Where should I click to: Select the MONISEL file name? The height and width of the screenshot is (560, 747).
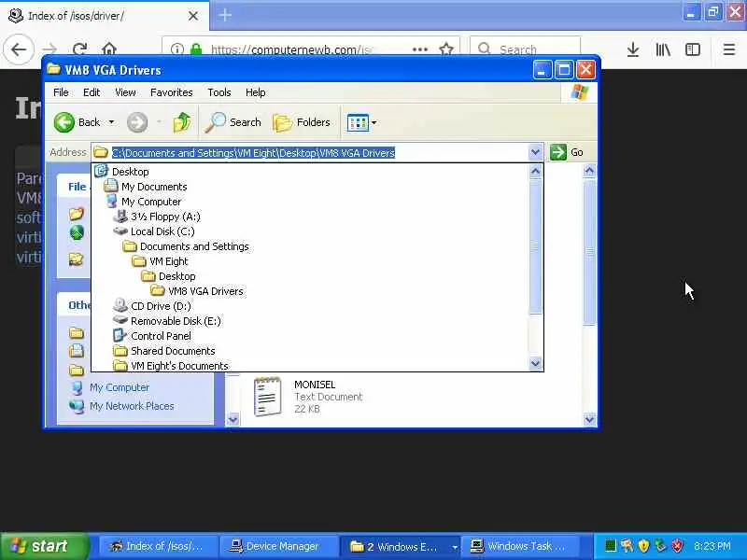pos(315,385)
